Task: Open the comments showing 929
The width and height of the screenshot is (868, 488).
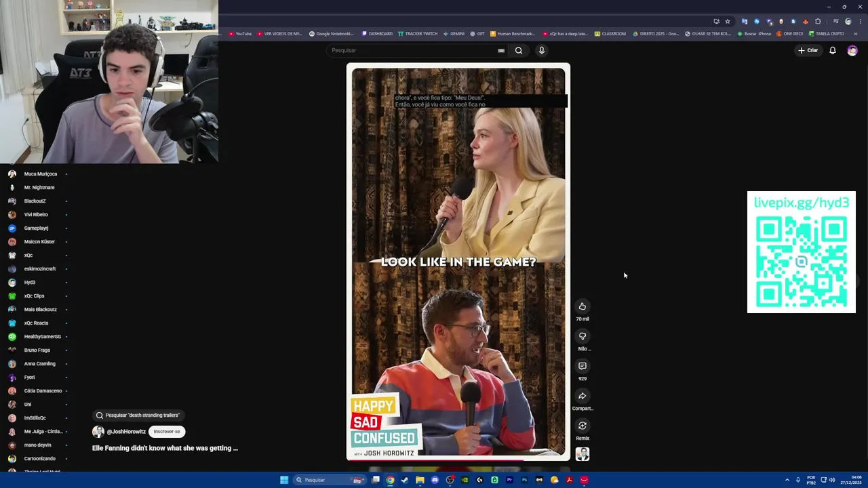Action: pyautogui.click(x=582, y=366)
